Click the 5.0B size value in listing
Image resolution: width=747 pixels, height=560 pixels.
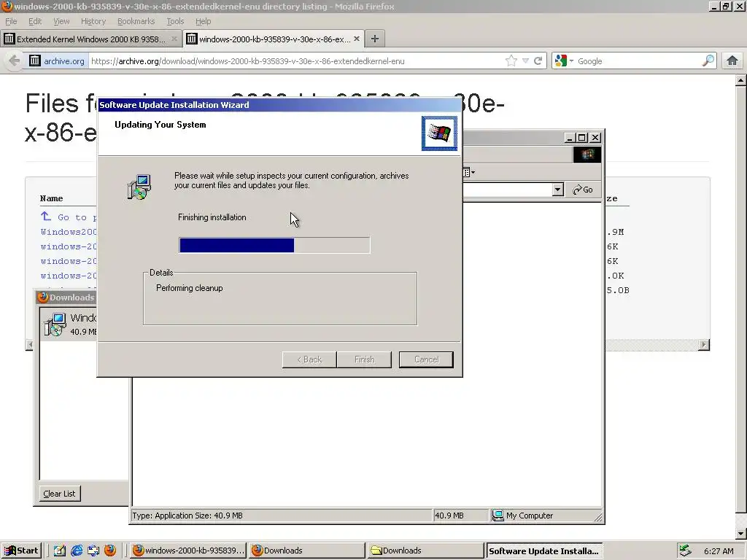tap(618, 290)
